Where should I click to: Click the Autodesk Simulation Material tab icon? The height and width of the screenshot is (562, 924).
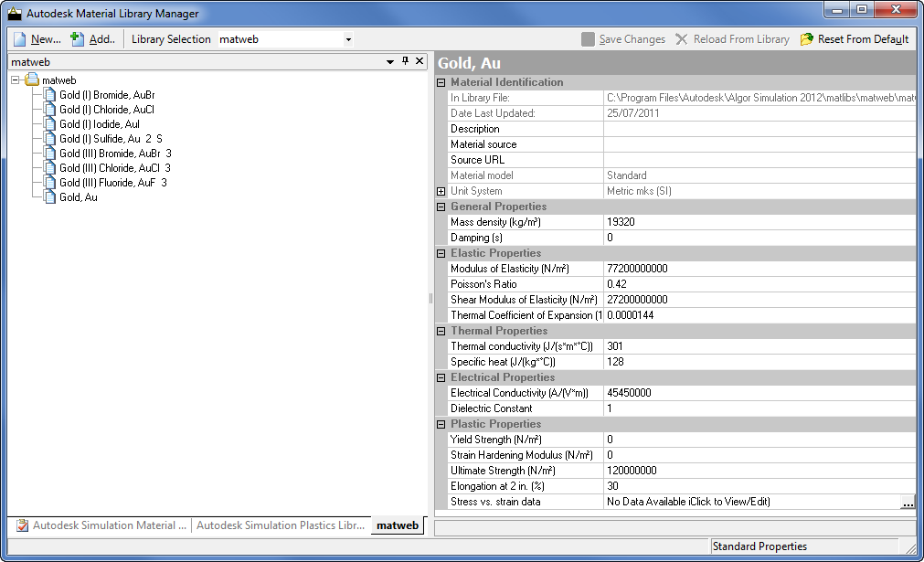coord(23,525)
